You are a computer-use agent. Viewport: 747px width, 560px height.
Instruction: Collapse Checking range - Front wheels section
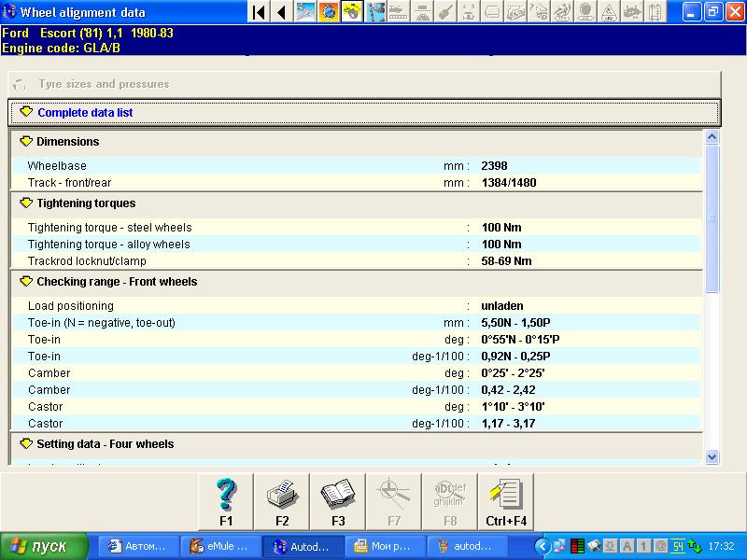point(26,282)
